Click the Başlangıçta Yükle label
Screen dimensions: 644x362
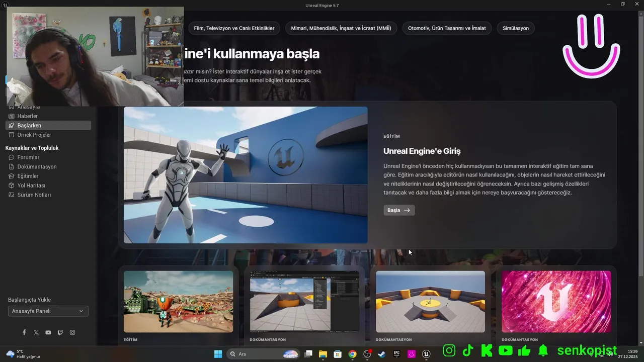[29, 300]
